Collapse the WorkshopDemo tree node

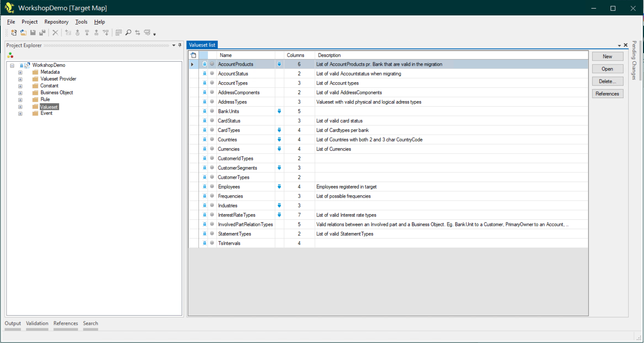[x=12, y=65]
